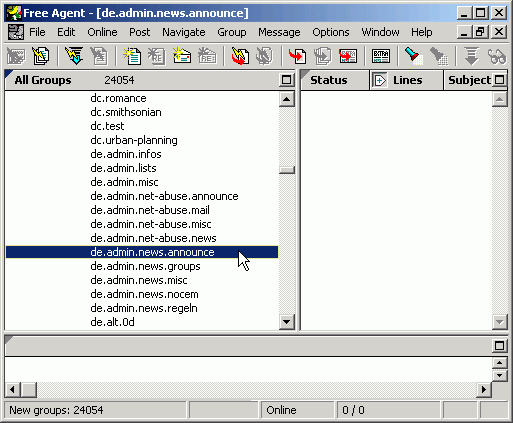Select group de.admin.news.groups
The width and height of the screenshot is (513, 423).
(x=145, y=266)
